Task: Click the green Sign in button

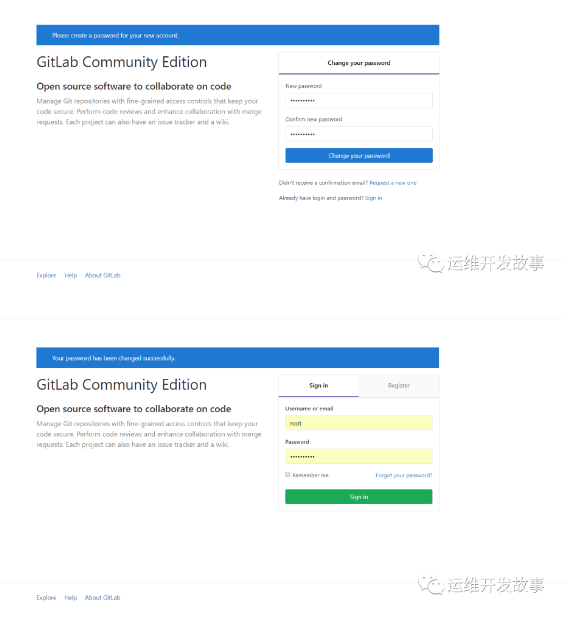Action: [359, 497]
